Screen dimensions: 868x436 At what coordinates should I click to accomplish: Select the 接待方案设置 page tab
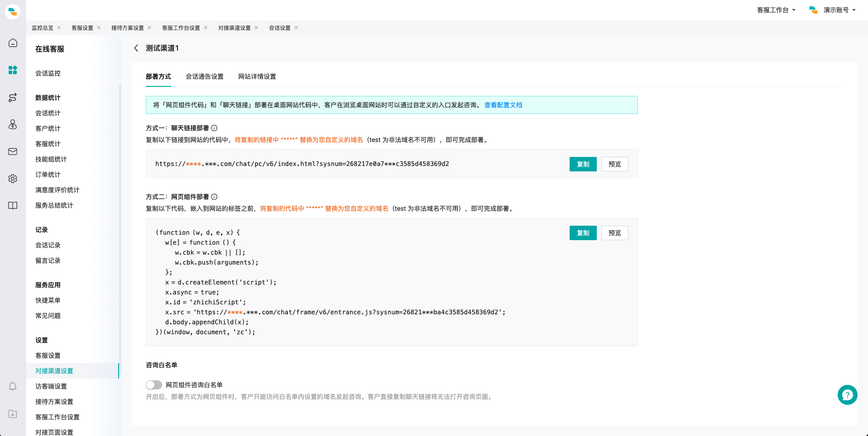(x=128, y=28)
